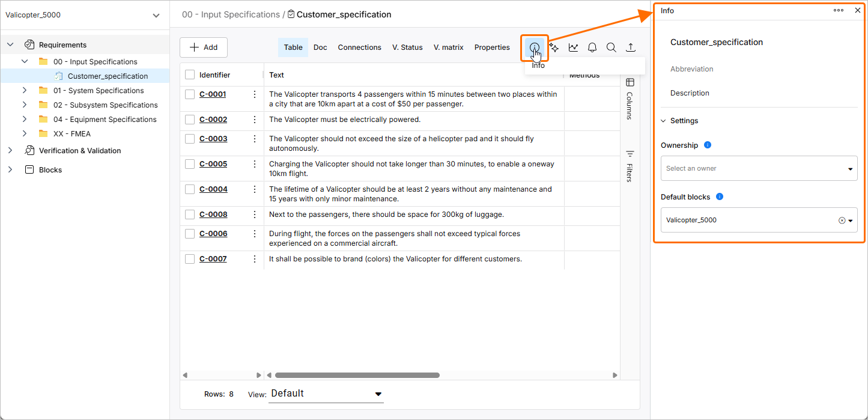The image size is (868, 420).
Task: Click Ownership info tooltip icon
Action: point(707,145)
